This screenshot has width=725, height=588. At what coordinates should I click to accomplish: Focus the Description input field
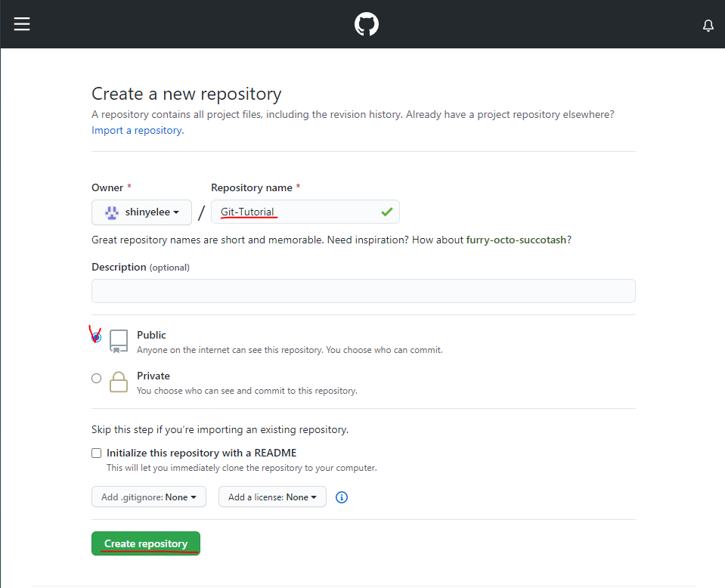tap(364, 291)
